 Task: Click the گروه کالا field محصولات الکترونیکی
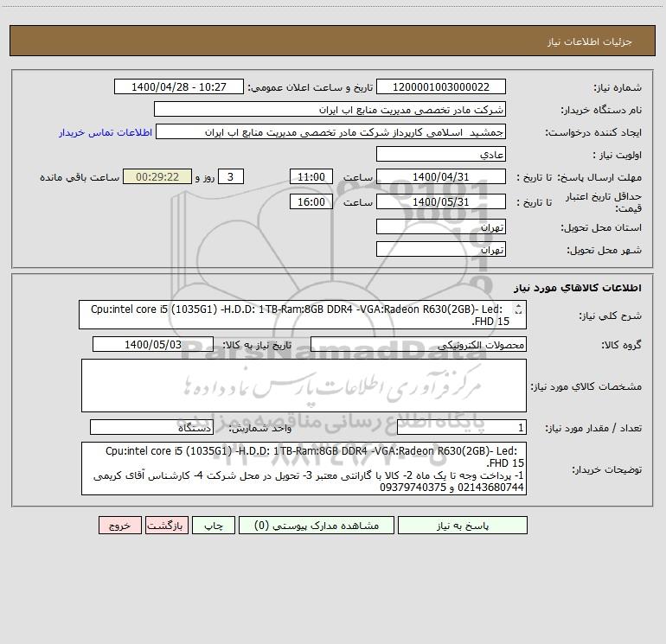(419, 344)
